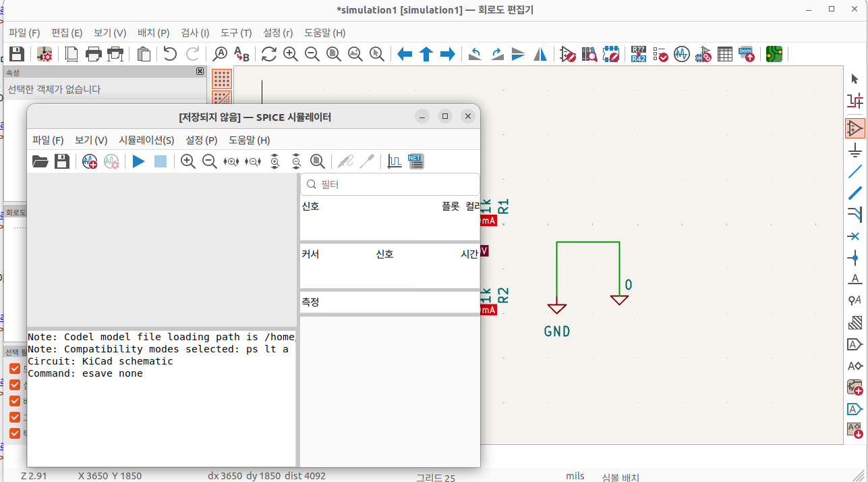The image size is (868, 482).
Task: Open the 시뮬레이션(S) menu in simulator
Action: point(146,140)
